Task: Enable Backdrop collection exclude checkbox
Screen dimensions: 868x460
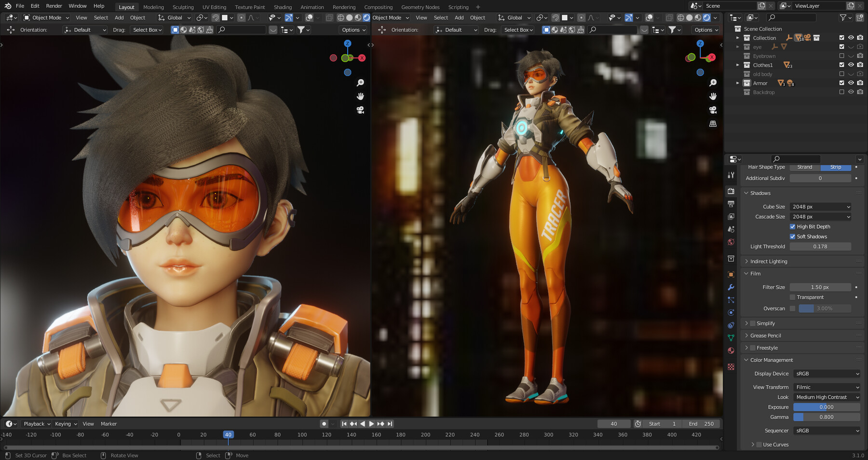Action: click(x=841, y=92)
